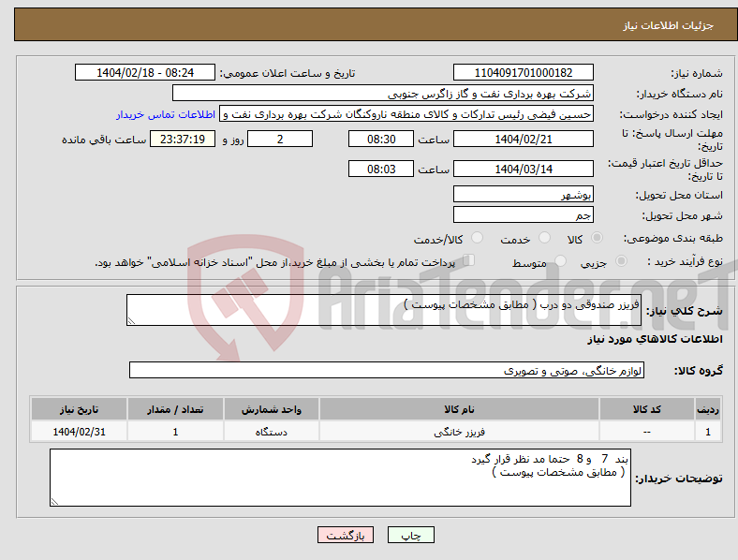Click the request creator field حسین فیضی
Image resolution: width=738 pixels, height=560 pixels.
pyautogui.click(x=406, y=114)
